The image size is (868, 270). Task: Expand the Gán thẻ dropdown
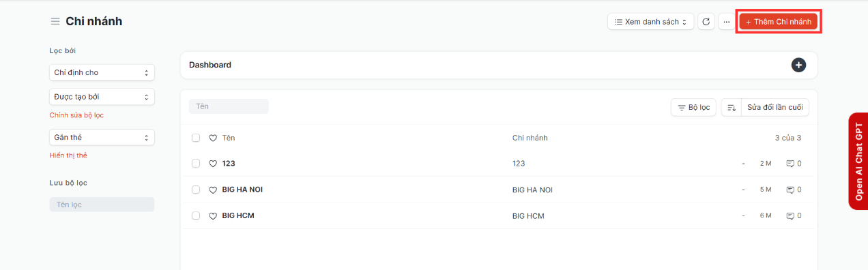coord(102,137)
